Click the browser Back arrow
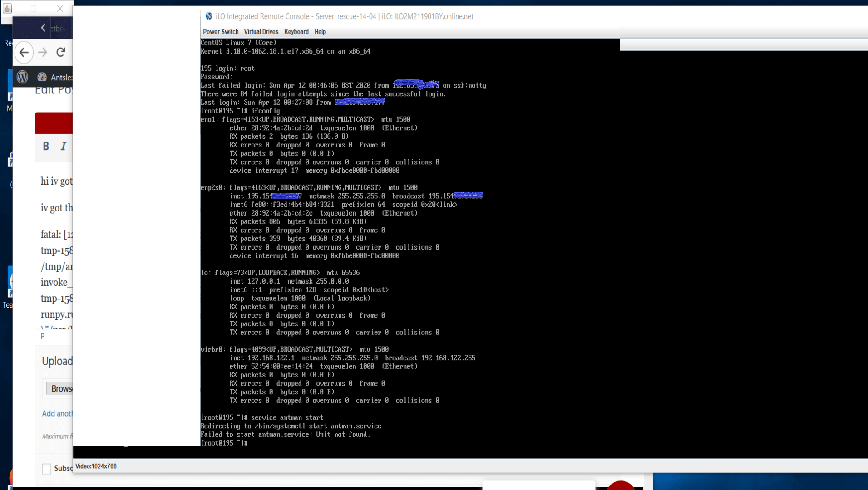The height and width of the screenshot is (490, 868). (x=24, y=53)
